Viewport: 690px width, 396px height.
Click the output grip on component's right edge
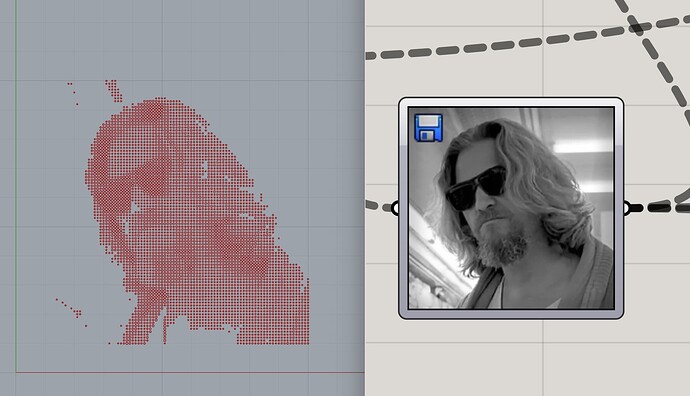627,208
